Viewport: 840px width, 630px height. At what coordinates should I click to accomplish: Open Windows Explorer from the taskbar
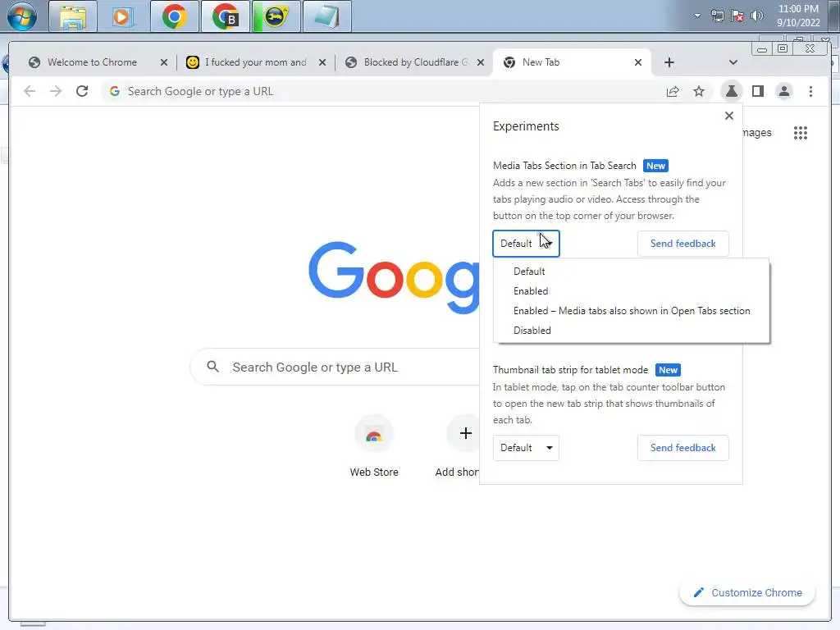(x=73, y=16)
